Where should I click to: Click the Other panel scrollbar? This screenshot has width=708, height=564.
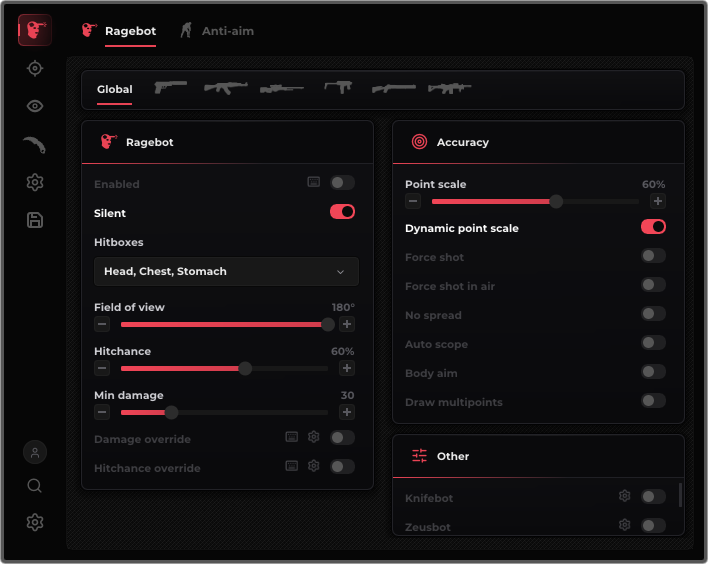(680, 495)
